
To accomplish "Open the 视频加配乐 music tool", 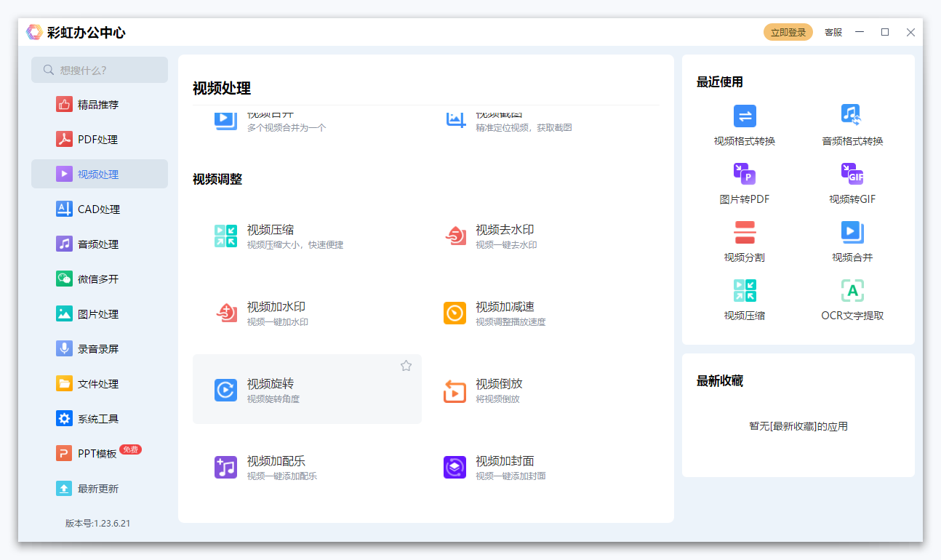I will (x=307, y=467).
